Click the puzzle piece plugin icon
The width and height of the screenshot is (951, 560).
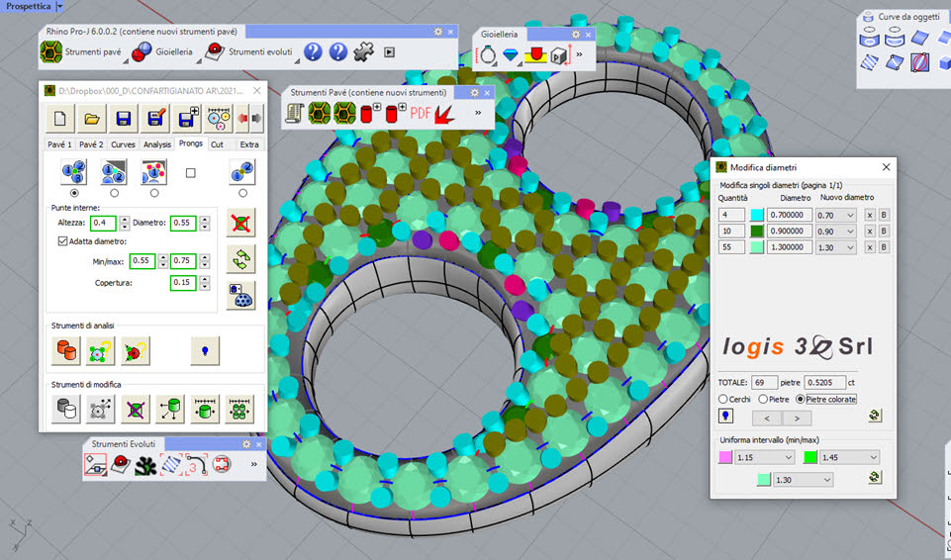(363, 52)
